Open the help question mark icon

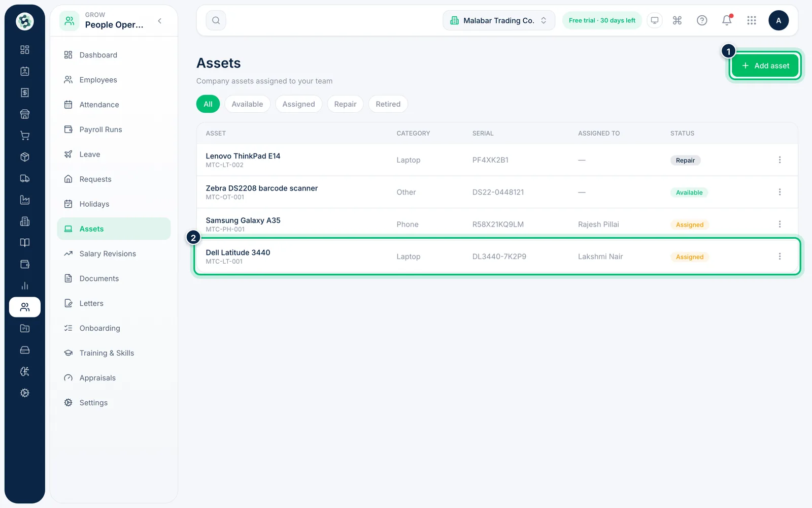pyautogui.click(x=702, y=20)
